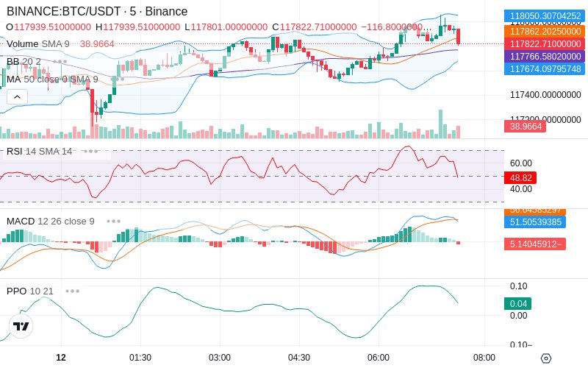Collapse the indicator legend with chevron button
The height and width of the screenshot is (368, 588).
point(17,97)
